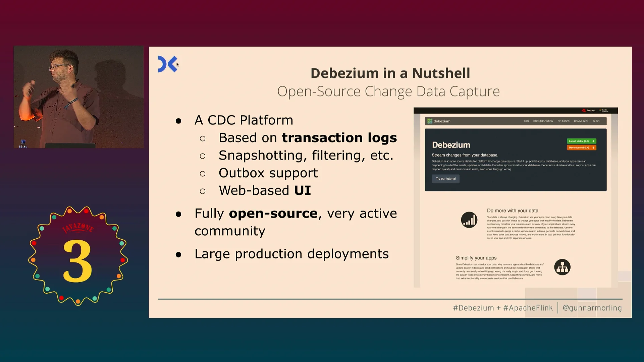Image resolution: width=644 pixels, height=362 pixels.
Task: Click the orange "Development (2.4)" button
Action: click(x=579, y=147)
